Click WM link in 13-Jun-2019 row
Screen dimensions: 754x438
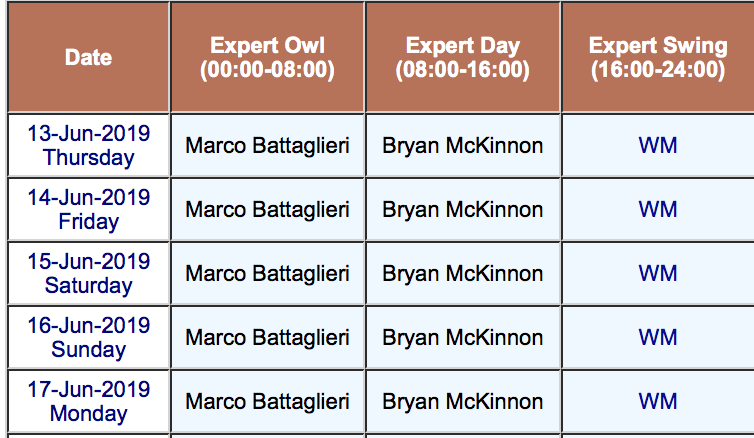click(x=658, y=145)
